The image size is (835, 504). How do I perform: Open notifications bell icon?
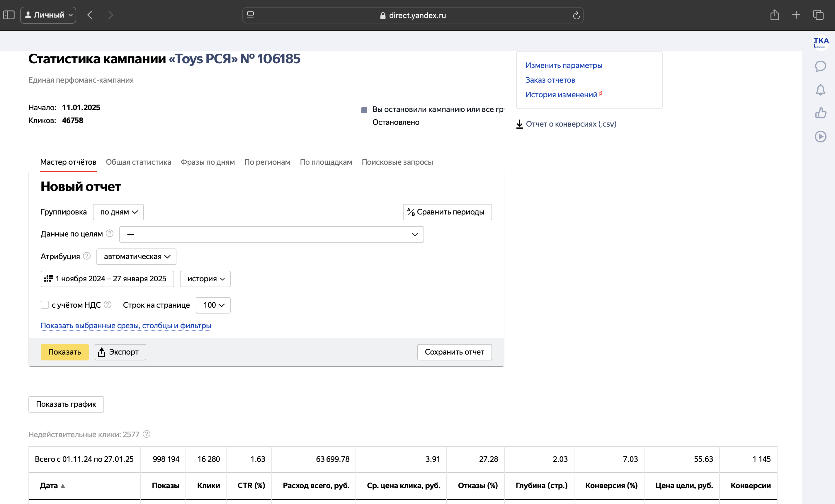click(x=820, y=90)
